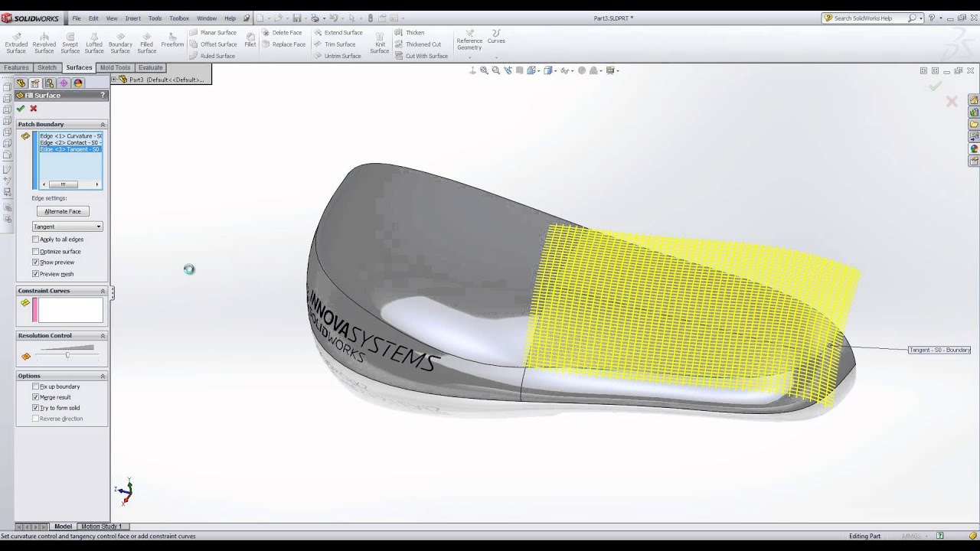Use the Knit Surface tool

(x=380, y=42)
